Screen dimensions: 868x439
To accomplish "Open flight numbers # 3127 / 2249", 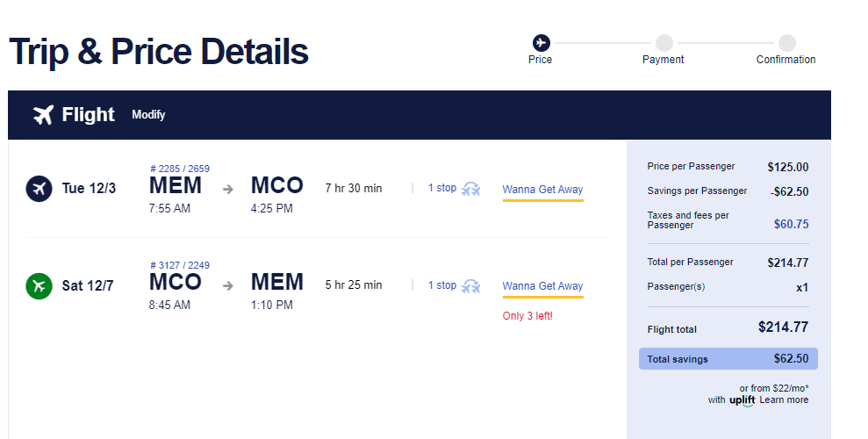I will click(x=180, y=265).
